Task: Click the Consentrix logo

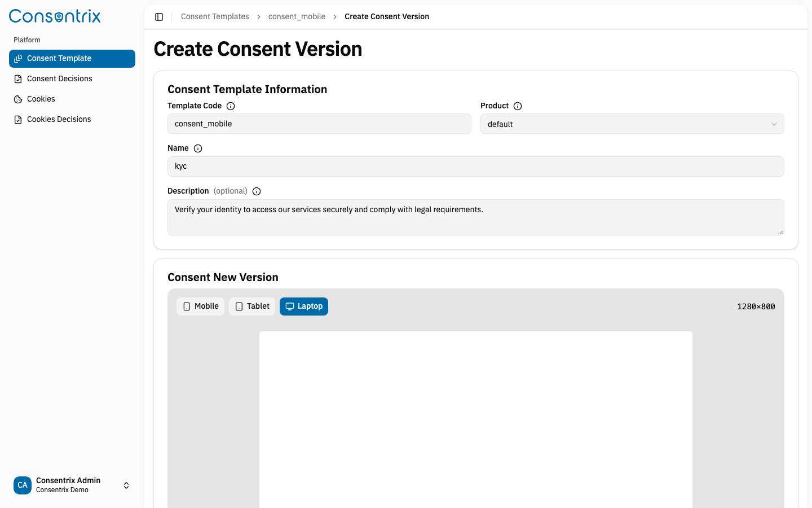Action: (x=55, y=16)
